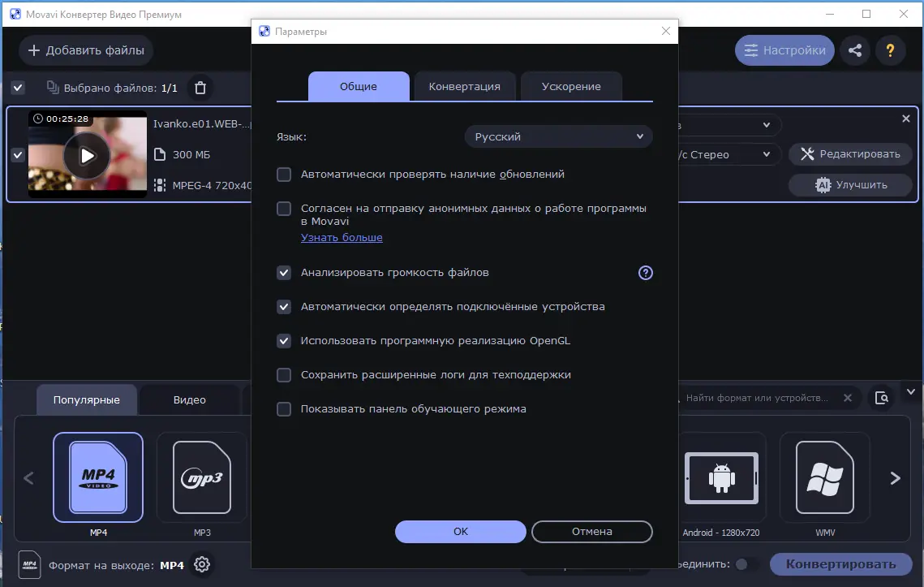924x587 pixels.
Task: Open output format settings gear icon
Action: tap(201, 564)
